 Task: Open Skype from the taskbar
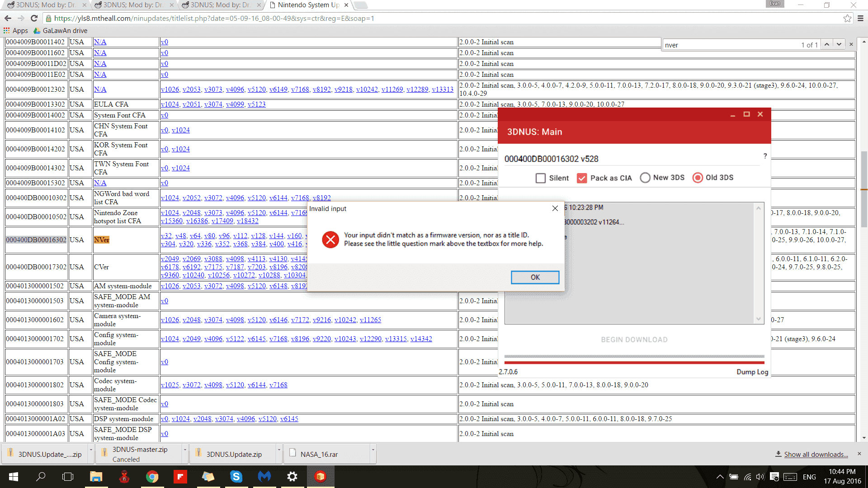[236, 477]
